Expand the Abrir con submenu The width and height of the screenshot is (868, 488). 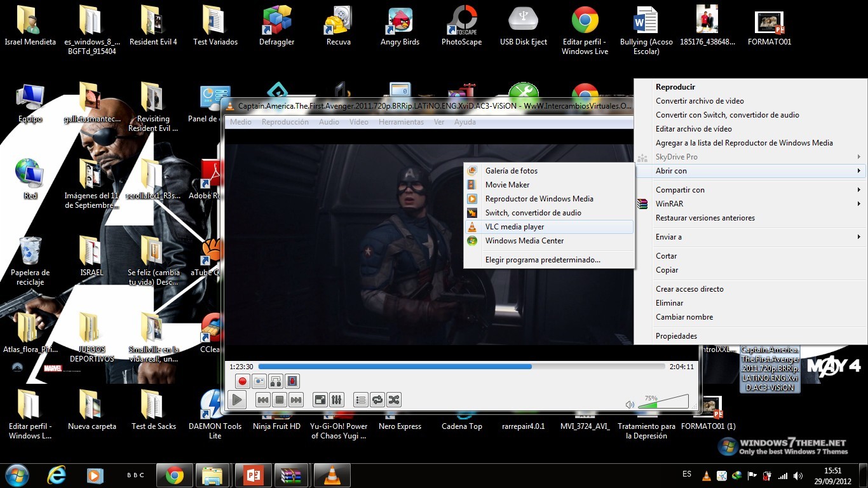click(750, 171)
